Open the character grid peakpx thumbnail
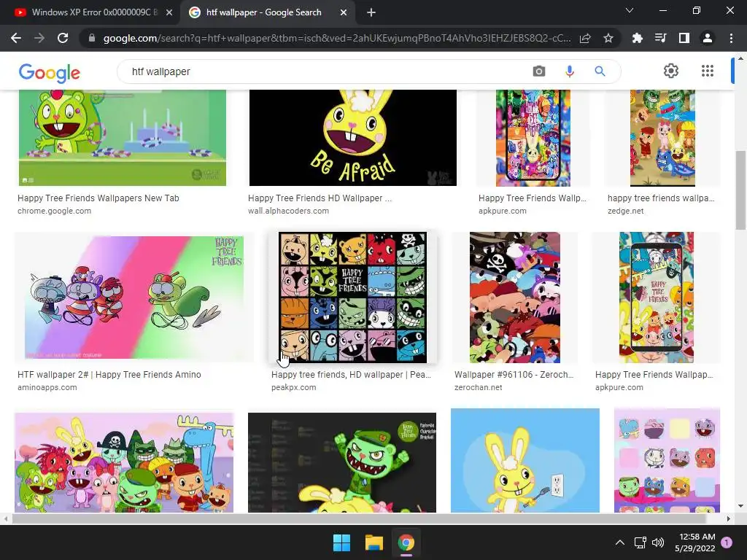This screenshot has height=560, width=747. pyautogui.click(x=352, y=297)
